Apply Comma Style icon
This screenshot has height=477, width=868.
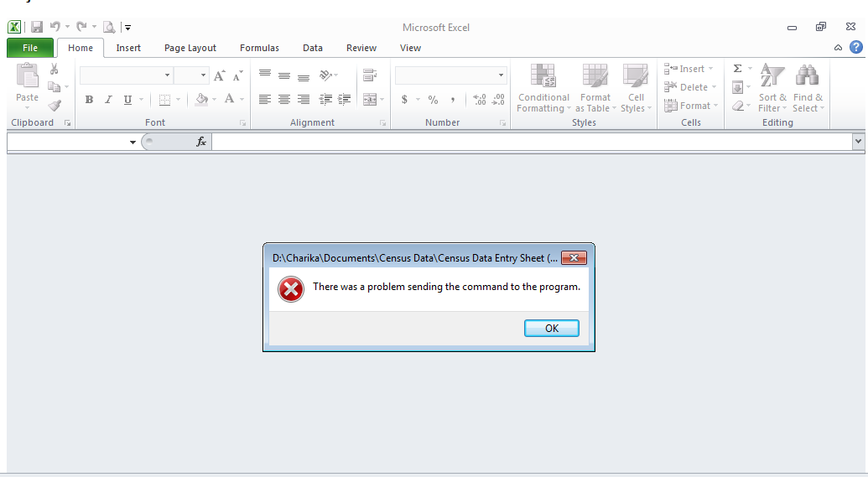point(452,100)
